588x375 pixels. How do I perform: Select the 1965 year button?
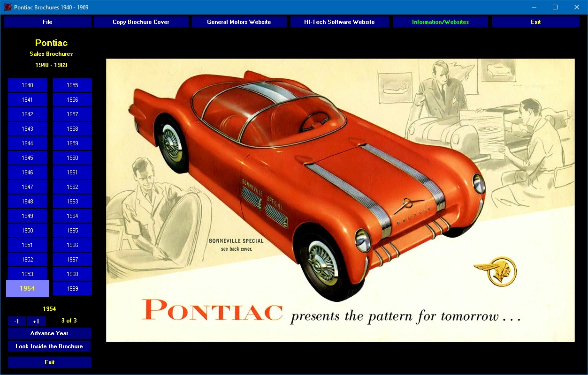72,231
